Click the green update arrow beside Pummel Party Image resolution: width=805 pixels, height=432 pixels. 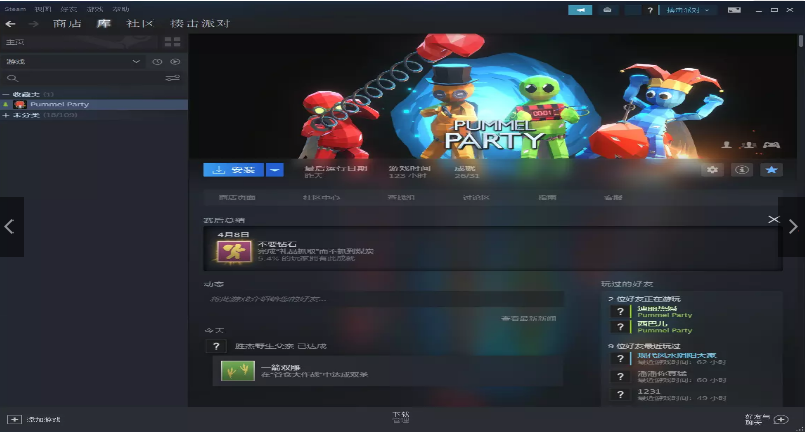click(x=6, y=104)
